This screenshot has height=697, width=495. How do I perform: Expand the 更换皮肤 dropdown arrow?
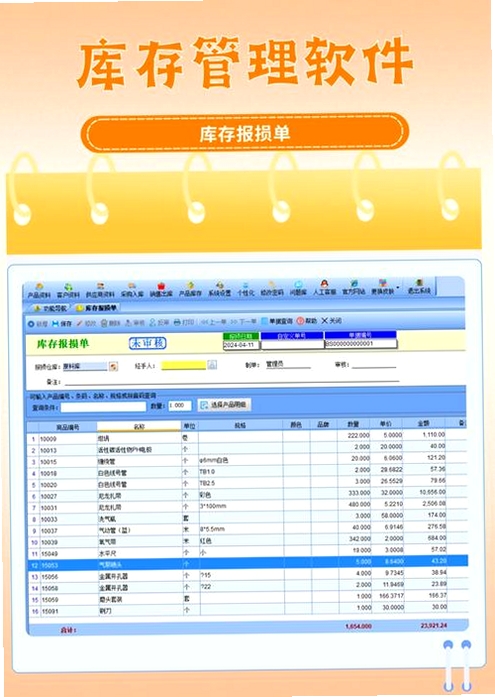398,287
